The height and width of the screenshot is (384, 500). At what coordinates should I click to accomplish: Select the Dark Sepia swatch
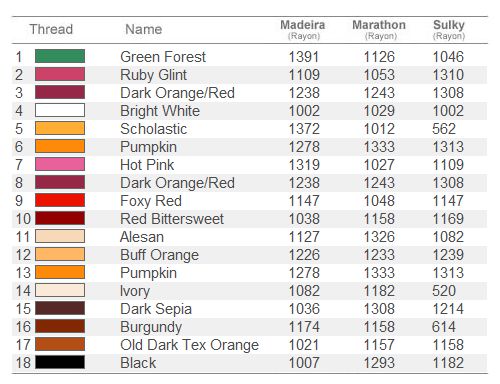[x=60, y=308]
